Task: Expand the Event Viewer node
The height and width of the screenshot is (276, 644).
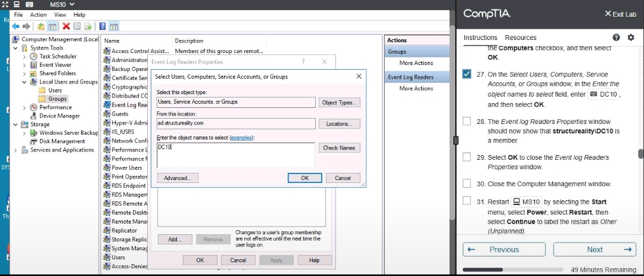Action: click(x=24, y=65)
